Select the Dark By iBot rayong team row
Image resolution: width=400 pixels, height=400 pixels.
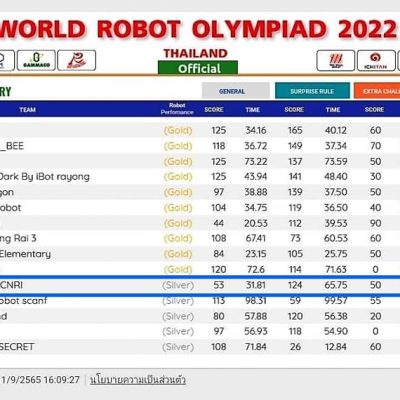[200, 177]
